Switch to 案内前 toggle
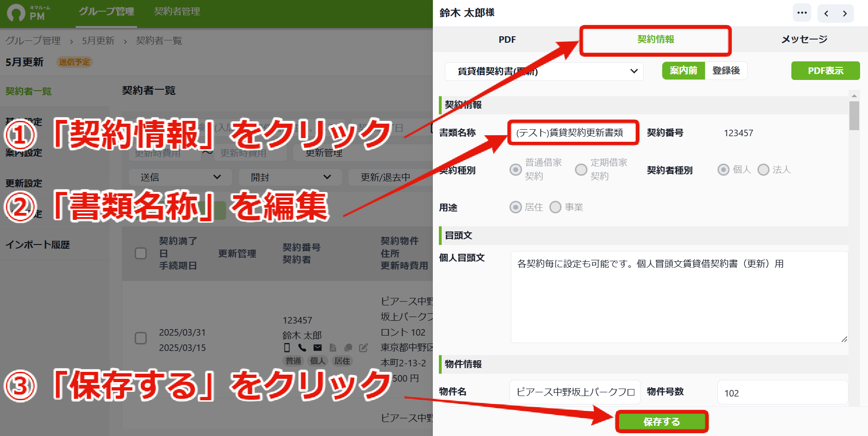The height and width of the screenshot is (436, 868). tap(684, 71)
